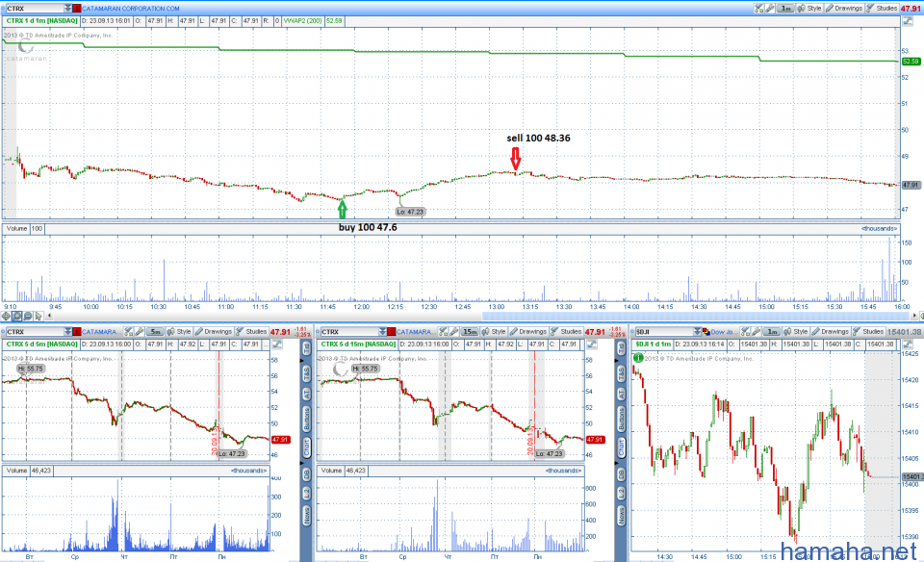Expand the symbol dropdown on $DJI chart
This screenshot has height=562, width=924.
(697, 332)
